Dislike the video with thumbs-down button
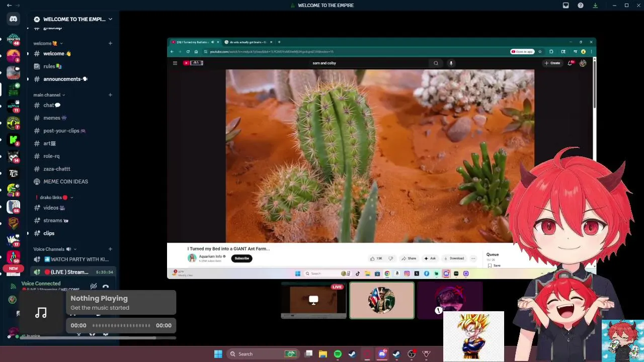Viewport: 644px width, 362px height. point(390,258)
